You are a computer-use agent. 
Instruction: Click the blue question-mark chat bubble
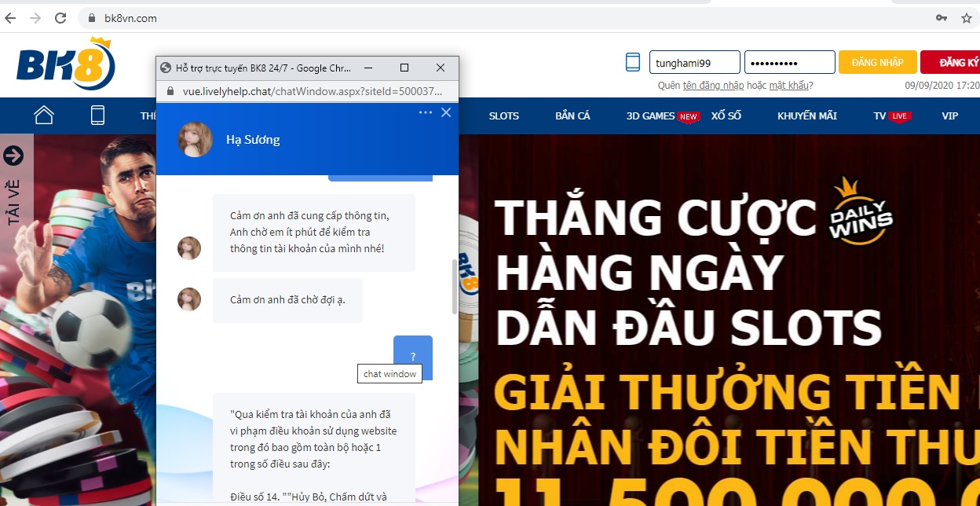(412, 356)
